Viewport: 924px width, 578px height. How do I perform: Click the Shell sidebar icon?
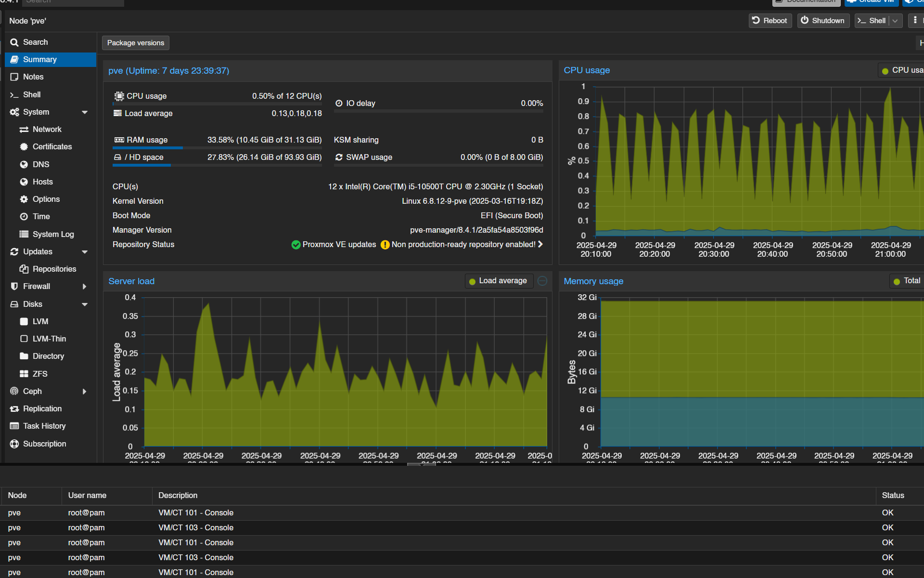click(14, 94)
